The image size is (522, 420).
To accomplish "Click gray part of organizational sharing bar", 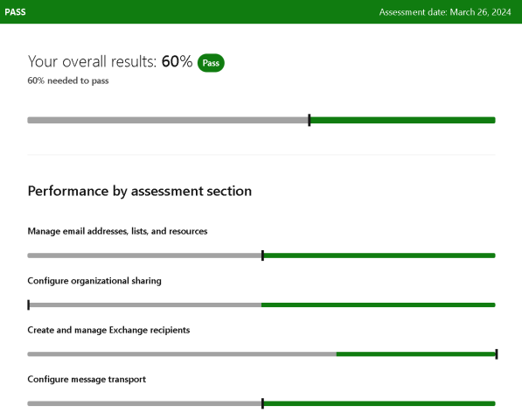I will [x=145, y=304].
